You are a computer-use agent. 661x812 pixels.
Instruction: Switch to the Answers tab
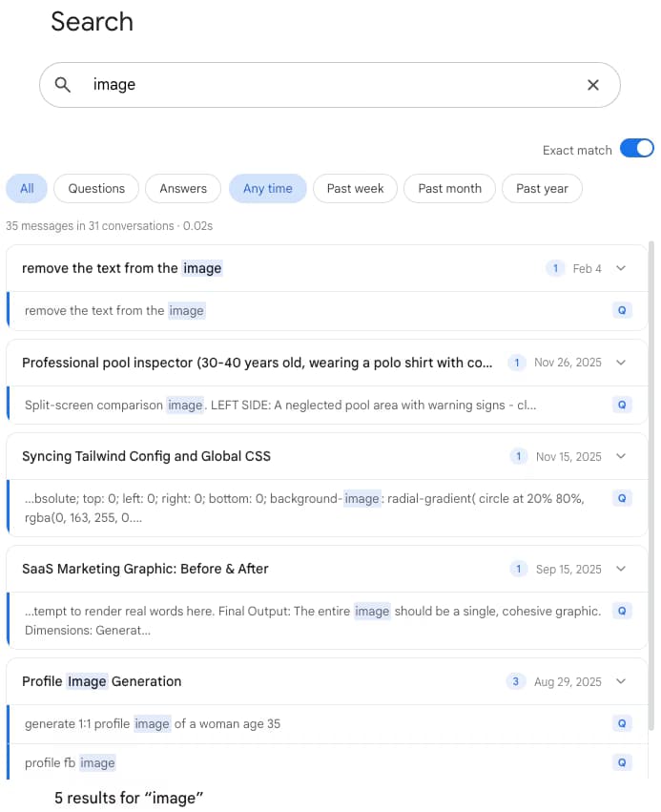coord(183,188)
